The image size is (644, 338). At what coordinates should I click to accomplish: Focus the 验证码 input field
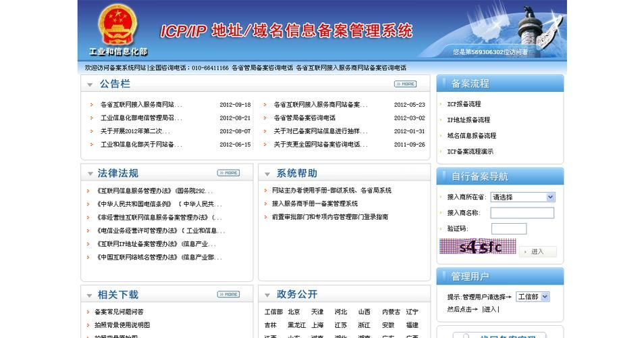pos(509,228)
